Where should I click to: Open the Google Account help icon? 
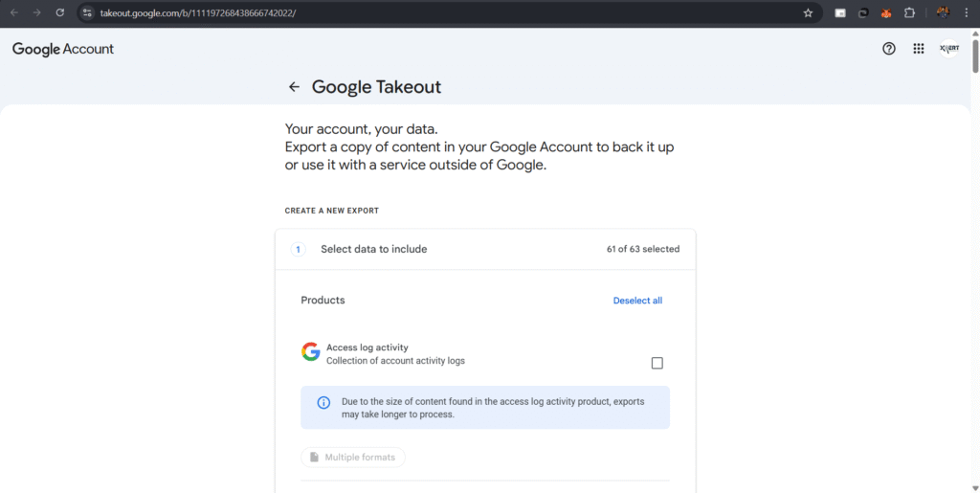pos(889,49)
